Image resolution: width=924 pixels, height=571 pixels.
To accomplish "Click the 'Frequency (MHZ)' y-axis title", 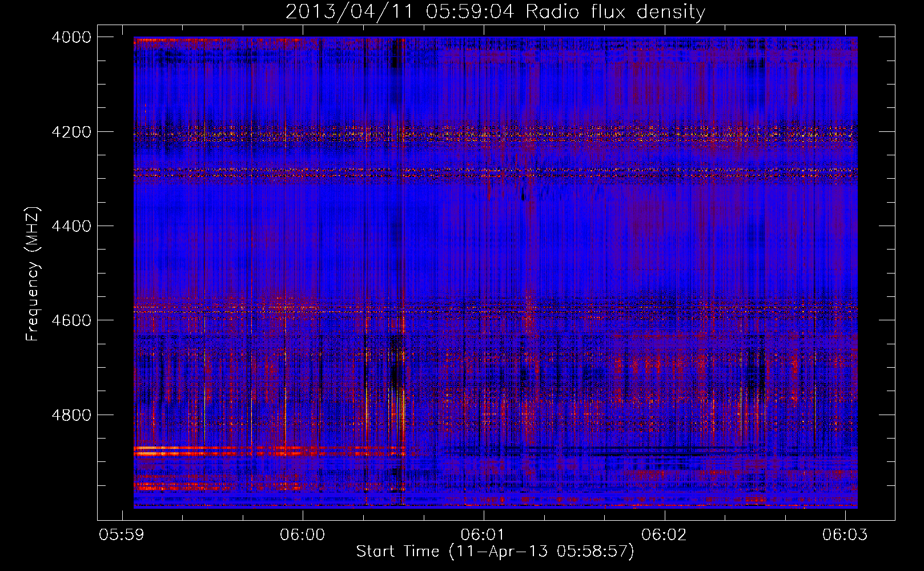I will click(33, 274).
